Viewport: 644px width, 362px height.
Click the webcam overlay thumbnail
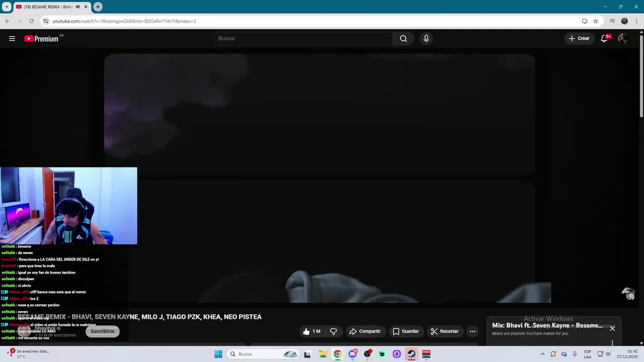(x=68, y=206)
